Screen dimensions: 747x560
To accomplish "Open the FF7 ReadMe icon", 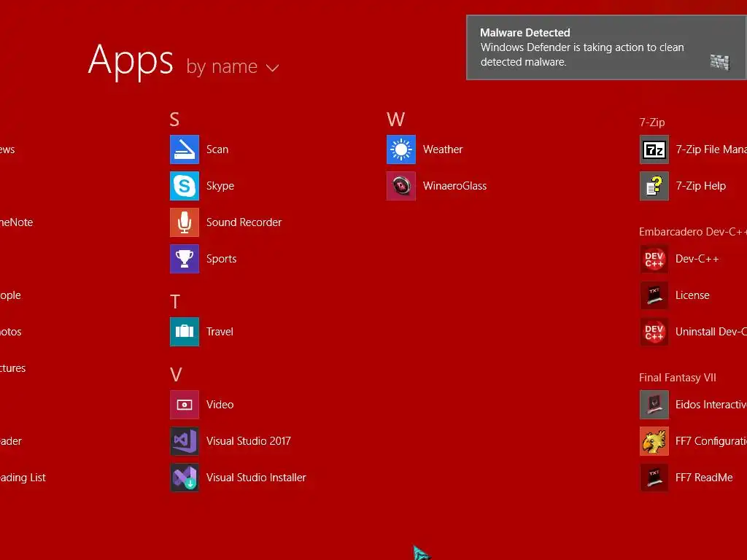I will 654,478.
